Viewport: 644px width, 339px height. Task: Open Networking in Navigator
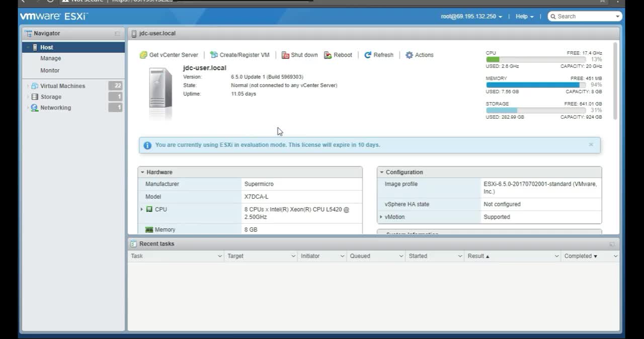point(55,108)
